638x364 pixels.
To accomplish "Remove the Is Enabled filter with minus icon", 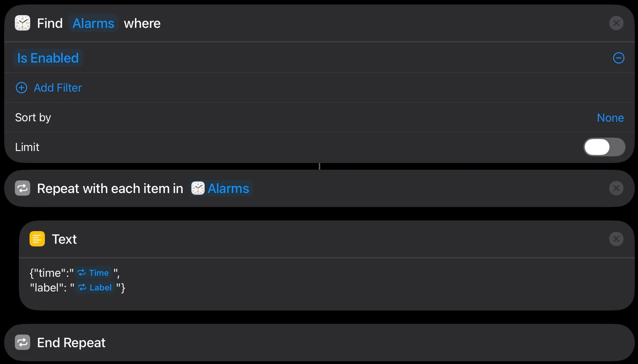I will (619, 58).
